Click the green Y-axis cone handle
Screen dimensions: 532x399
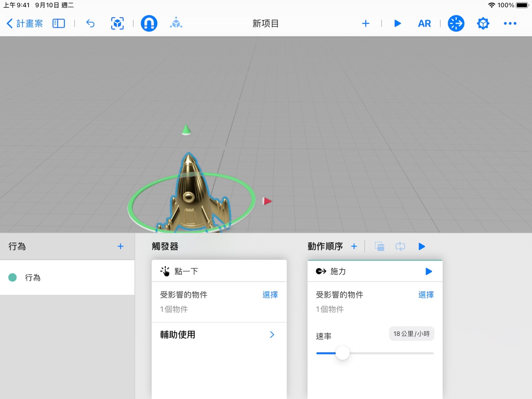point(186,130)
